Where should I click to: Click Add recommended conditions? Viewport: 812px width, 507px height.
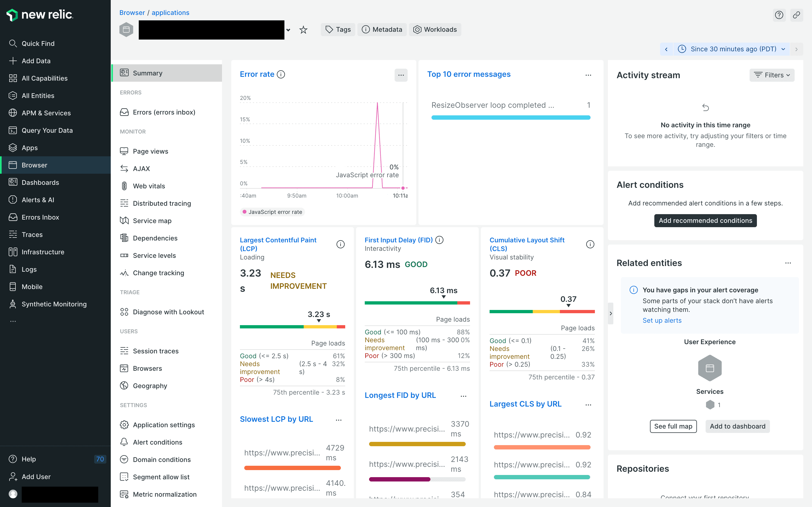coord(705,221)
